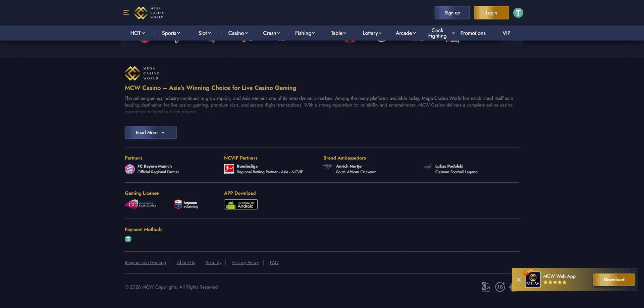Click the FC Bayern Munich logo
The image size is (644, 308).
click(x=130, y=169)
